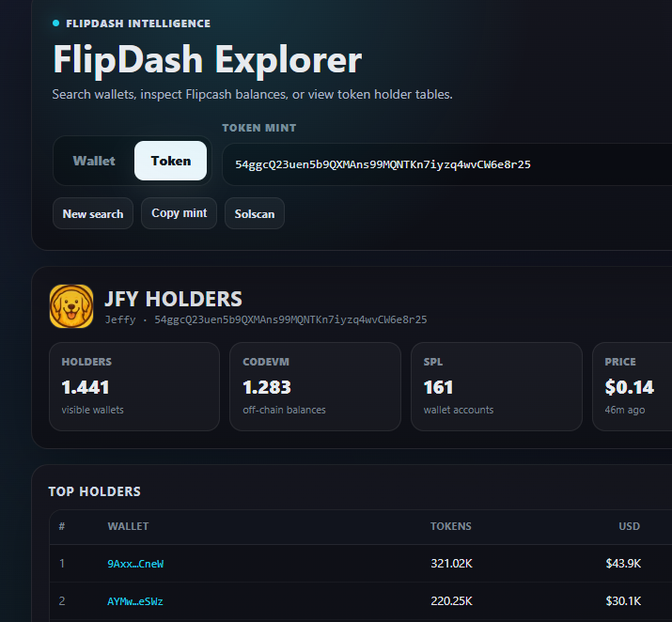Click the Price $0.14 card
Viewport: 672px width, 622px height.
click(x=633, y=386)
